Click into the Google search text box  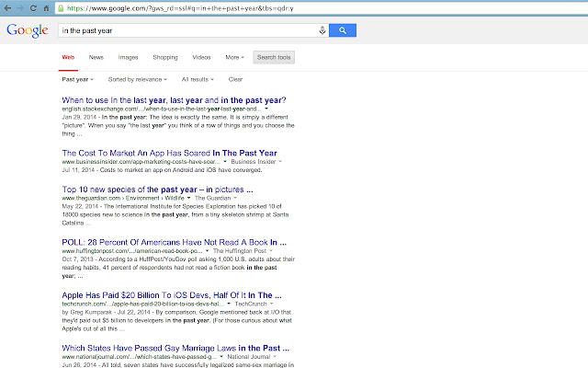coord(184,30)
